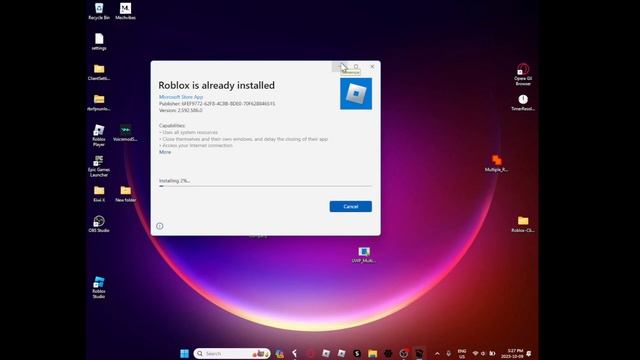Launch the Epic Games Launcher shortcut
This screenshot has height=360, width=640.
pyautogui.click(x=99, y=166)
